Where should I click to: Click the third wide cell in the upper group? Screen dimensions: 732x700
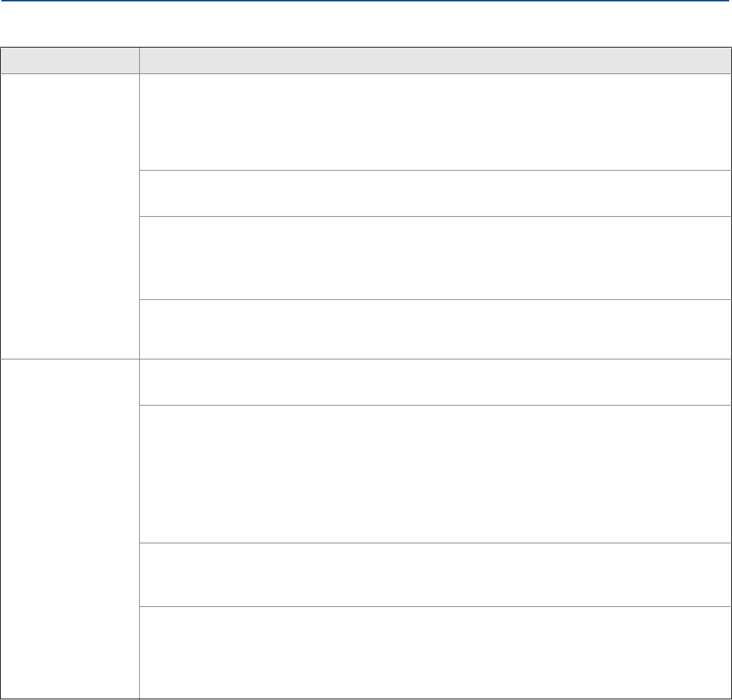tap(435, 257)
